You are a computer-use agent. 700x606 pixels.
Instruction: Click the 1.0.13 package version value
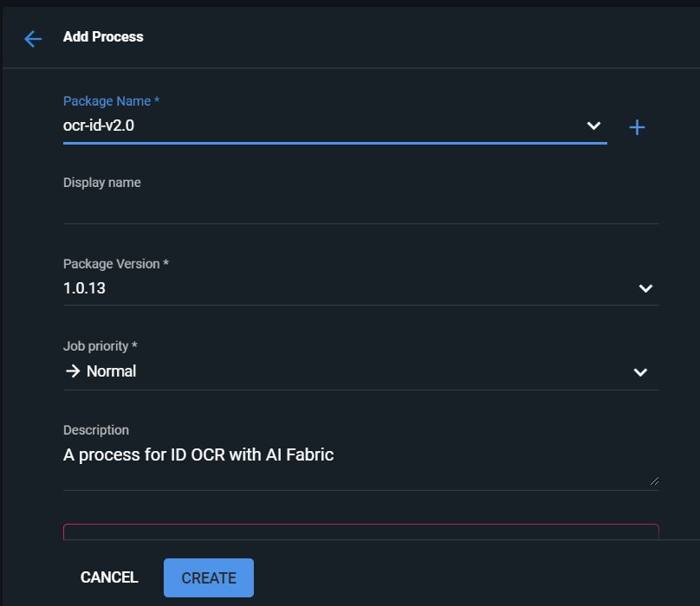[x=85, y=288]
